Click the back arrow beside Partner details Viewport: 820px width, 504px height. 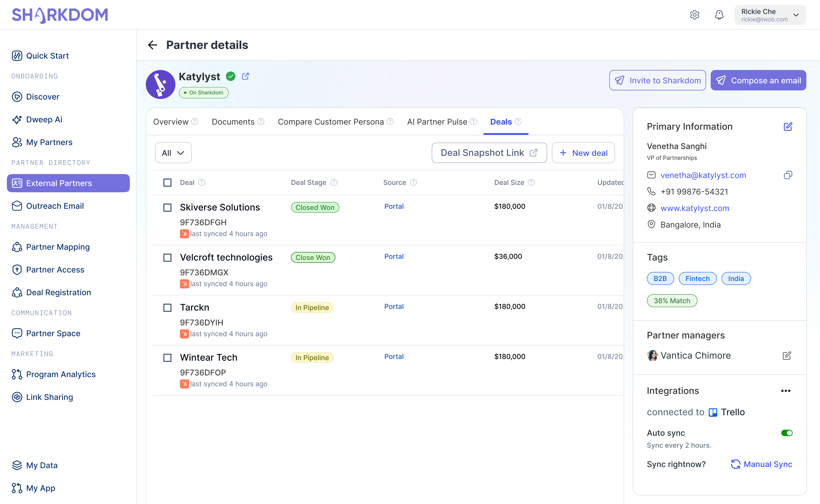152,45
